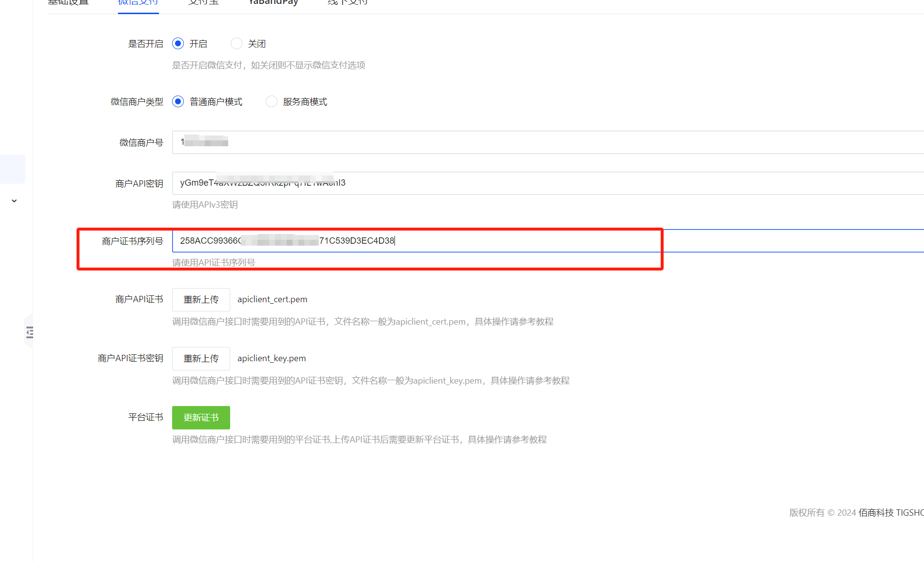Viewport: 924px width, 562px height.
Task: Click the 微信商户类型 field label
Action: point(137,101)
